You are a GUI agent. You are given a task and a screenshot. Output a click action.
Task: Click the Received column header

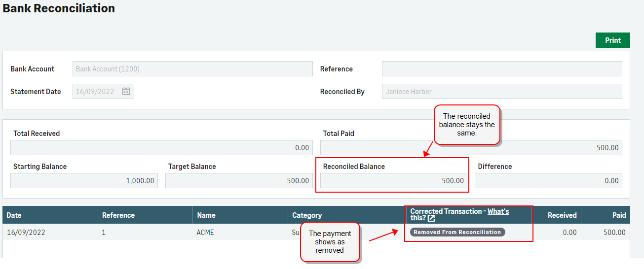pos(562,215)
